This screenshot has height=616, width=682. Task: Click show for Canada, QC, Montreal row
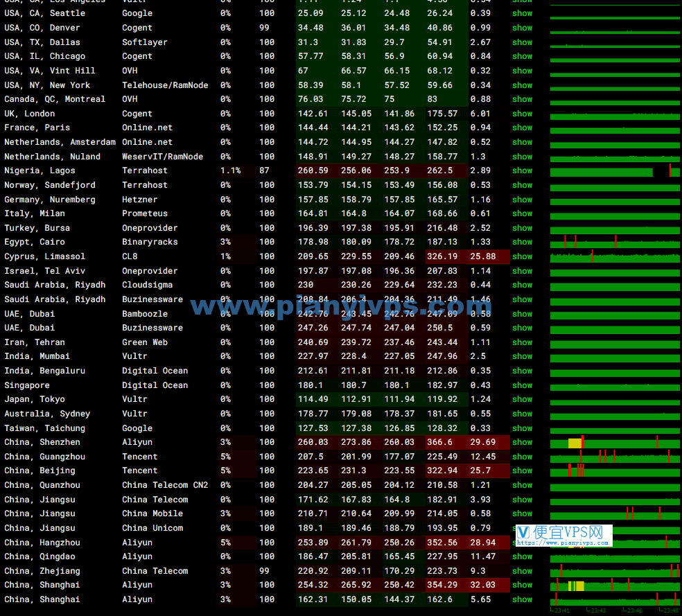click(x=522, y=99)
